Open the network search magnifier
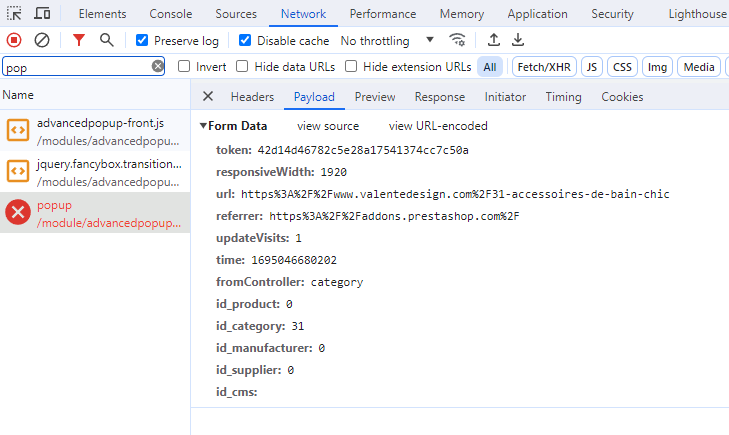This screenshot has height=435, width=729. click(x=106, y=40)
